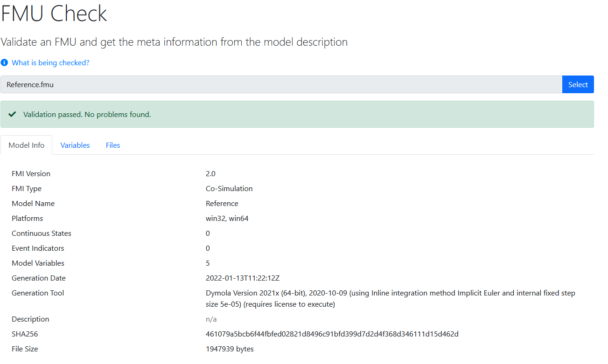Click the Generation Date value
The image size is (608, 364).
(x=242, y=278)
